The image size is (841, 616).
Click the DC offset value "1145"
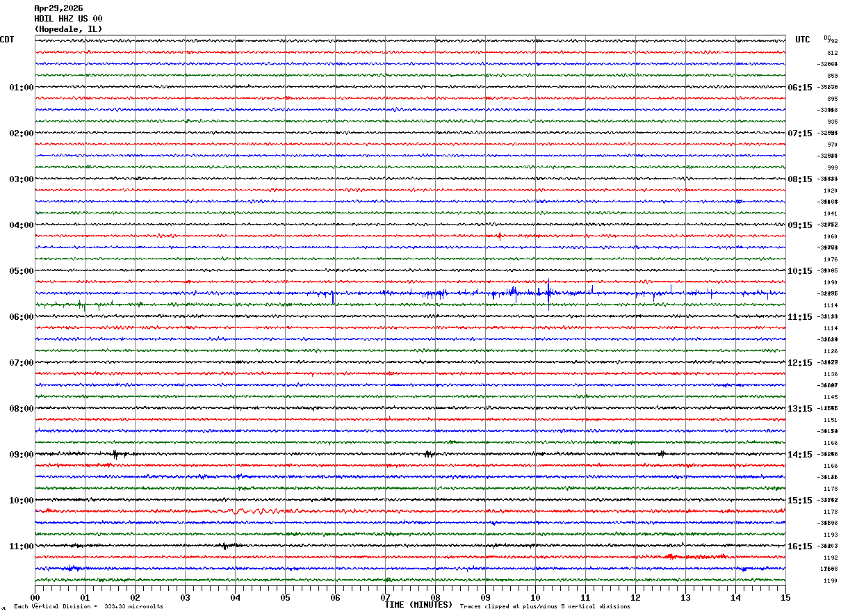click(x=831, y=397)
